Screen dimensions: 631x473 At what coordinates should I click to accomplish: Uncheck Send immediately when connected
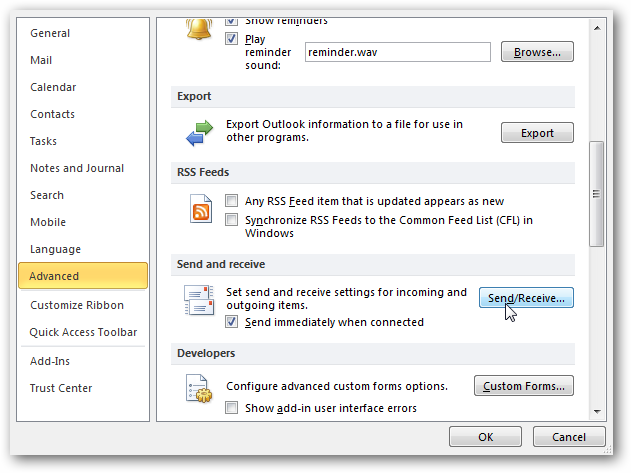click(232, 322)
